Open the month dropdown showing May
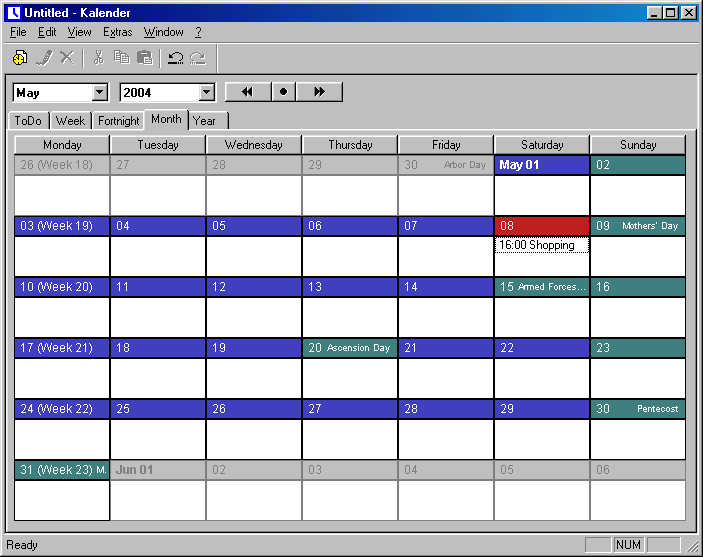The height and width of the screenshot is (557, 703). pos(100,93)
